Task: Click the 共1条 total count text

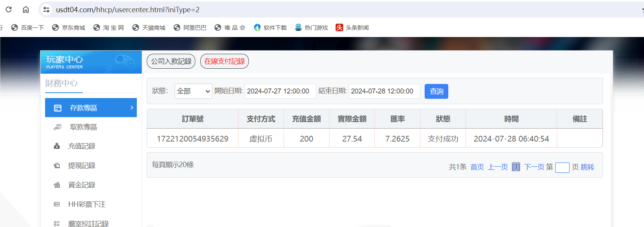Action: pyautogui.click(x=458, y=167)
